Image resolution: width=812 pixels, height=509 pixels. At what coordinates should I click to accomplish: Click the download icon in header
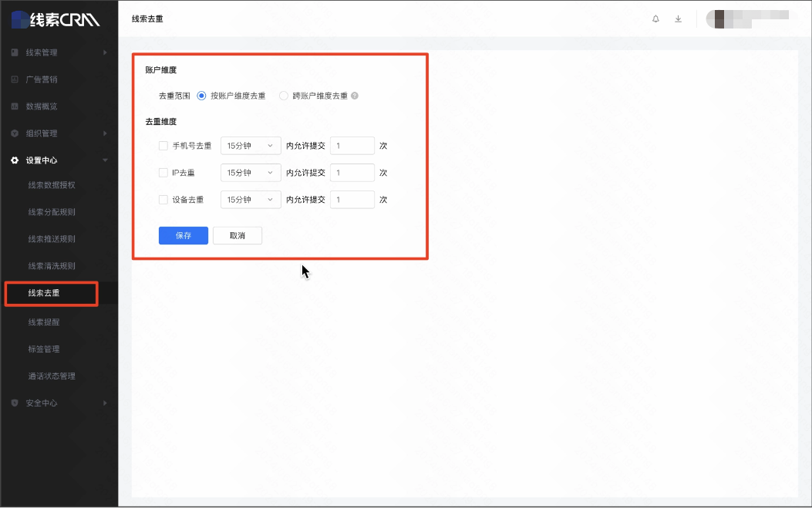pos(679,19)
